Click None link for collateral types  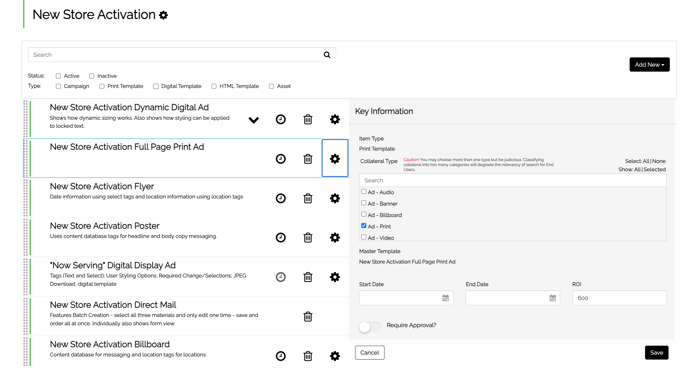tap(659, 161)
